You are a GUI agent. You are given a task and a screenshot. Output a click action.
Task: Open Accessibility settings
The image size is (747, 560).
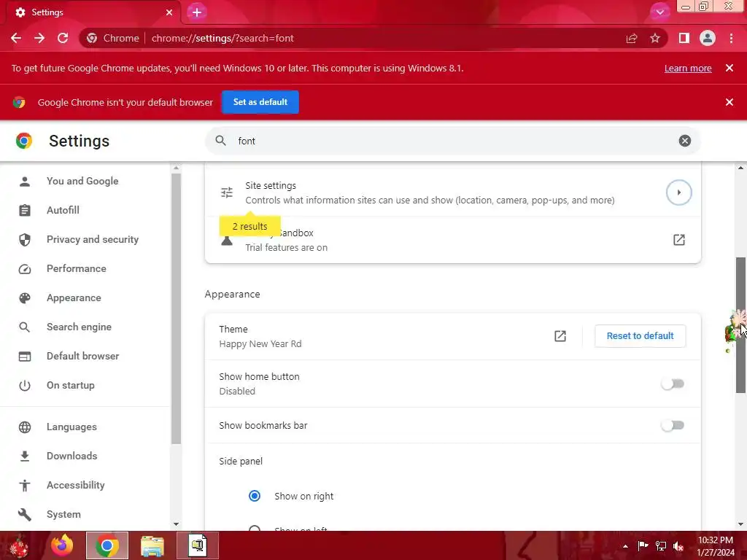(x=76, y=485)
